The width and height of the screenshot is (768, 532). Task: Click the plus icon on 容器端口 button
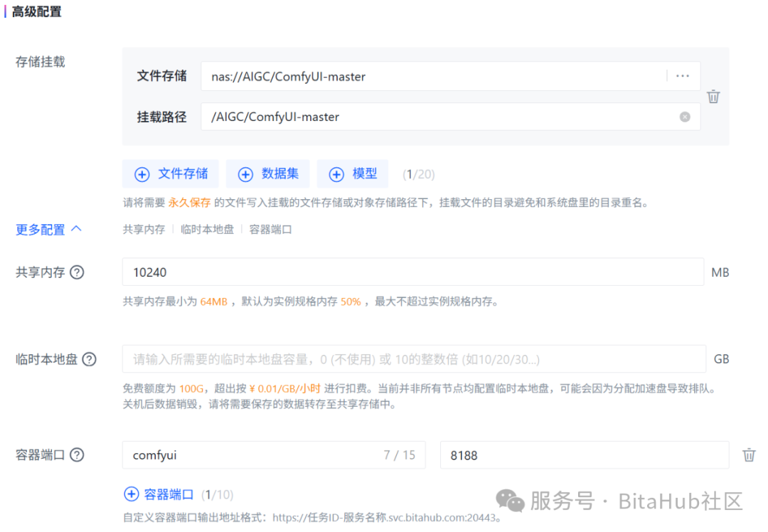click(132, 494)
